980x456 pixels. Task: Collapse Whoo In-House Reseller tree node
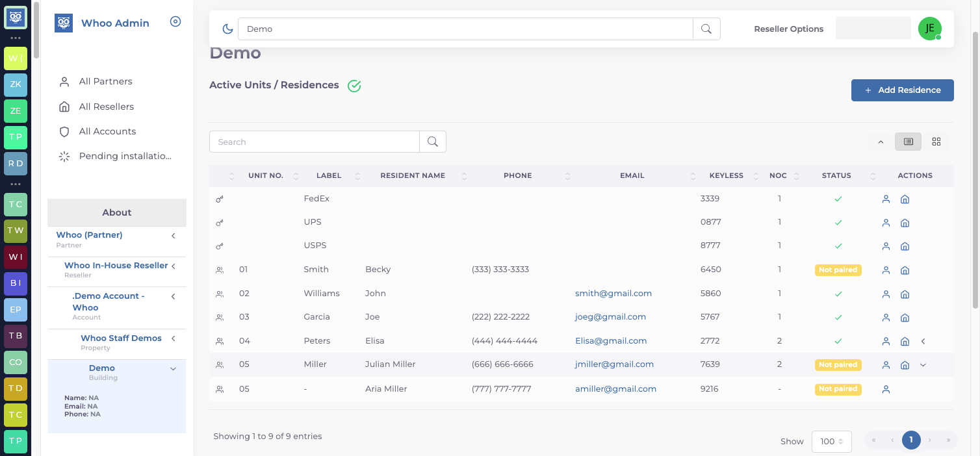click(x=174, y=266)
